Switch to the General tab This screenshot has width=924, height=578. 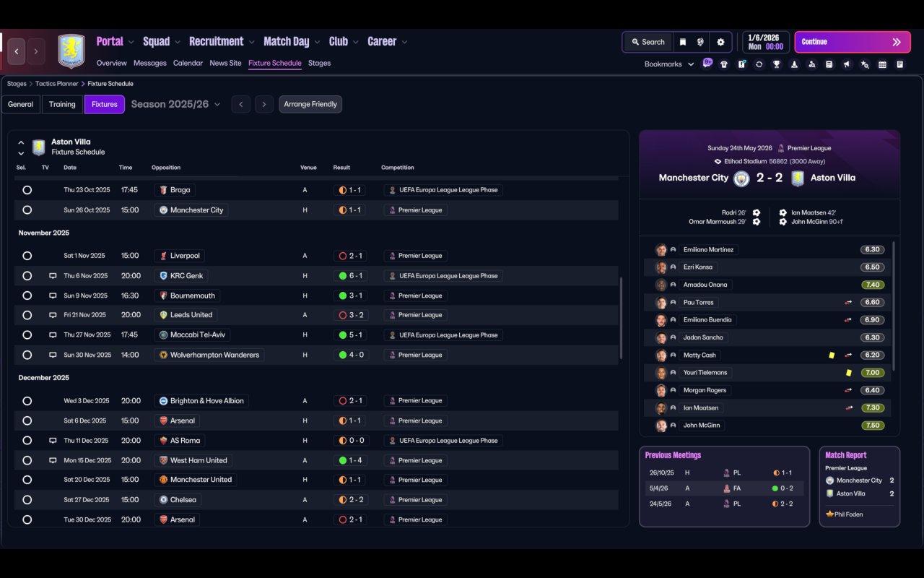(20, 105)
